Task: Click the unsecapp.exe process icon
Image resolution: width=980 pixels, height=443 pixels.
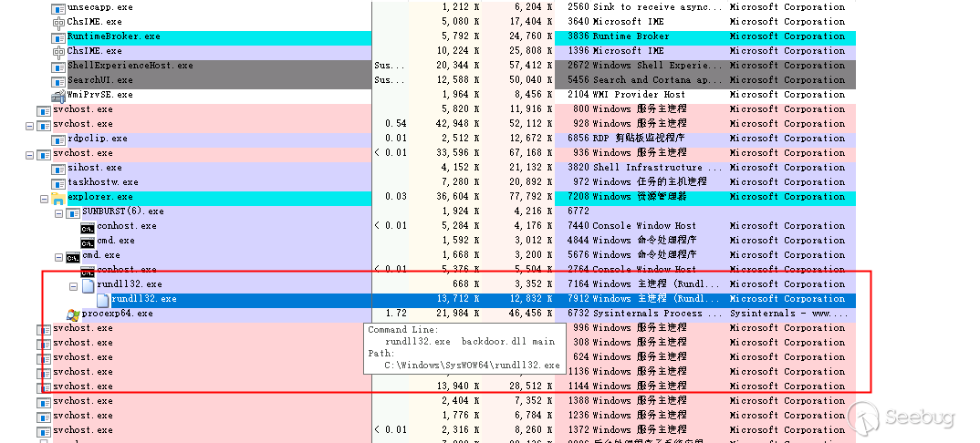Action: pyautogui.click(x=58, y=8)
